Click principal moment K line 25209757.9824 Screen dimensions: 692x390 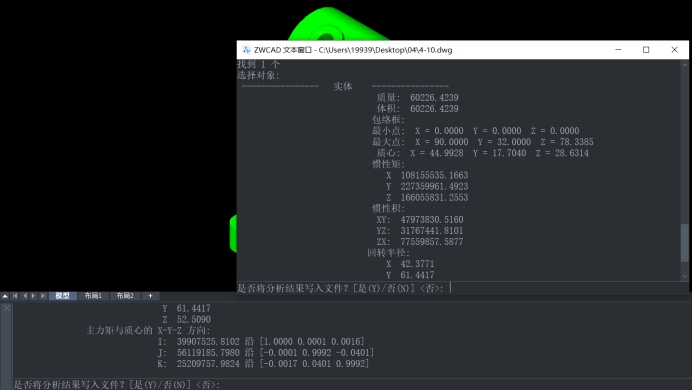tap(263, 364)
